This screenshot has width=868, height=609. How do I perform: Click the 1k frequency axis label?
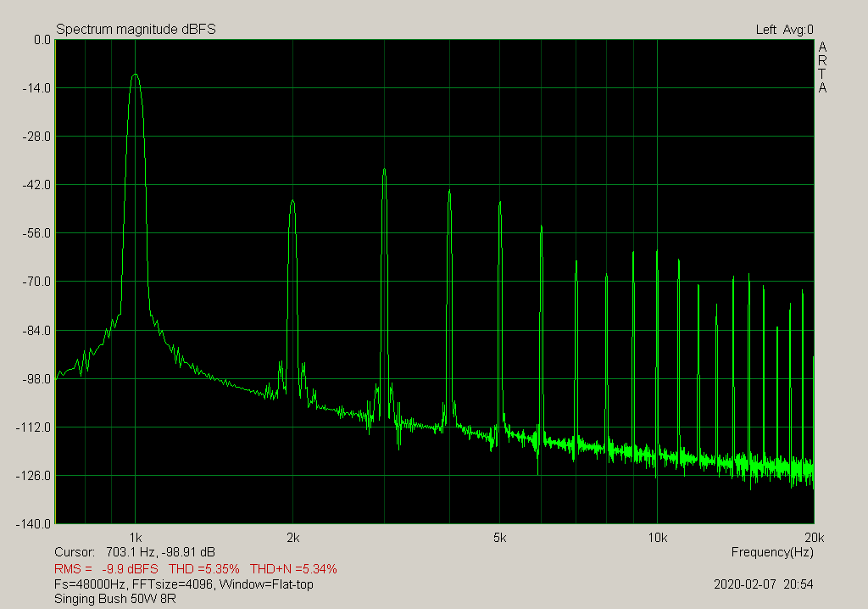tap(136, 538)
